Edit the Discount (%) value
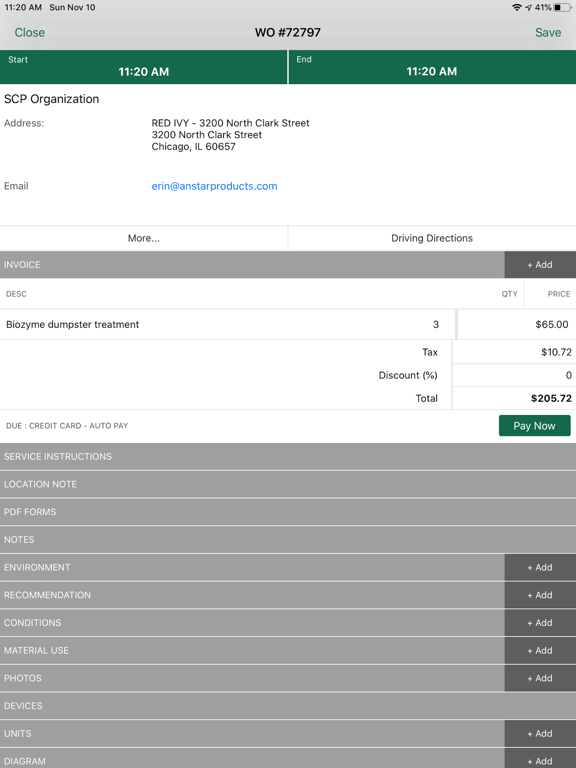This screenshot has height=768, width=576. coord(514,375)
